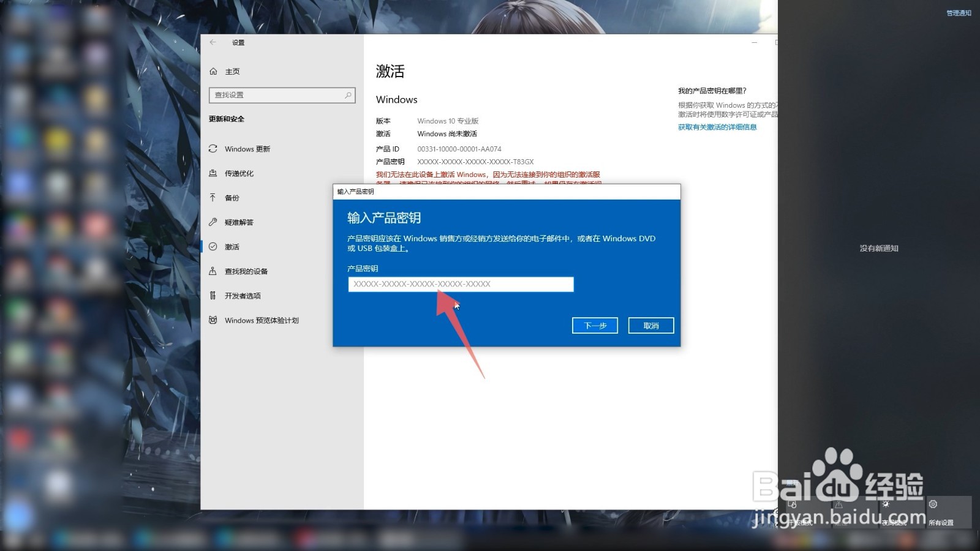Open 获取有关激活的详细信息 link
Viewport: 980px width, 551px height.
pyautogui.click(x=717, y=127)
